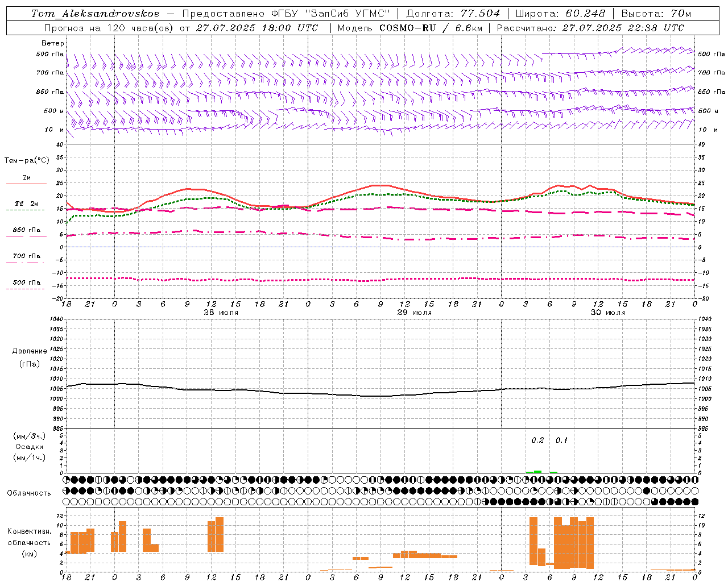
Task: Click the green precipitation bars on 30 июля
Action: pos(541,472)
